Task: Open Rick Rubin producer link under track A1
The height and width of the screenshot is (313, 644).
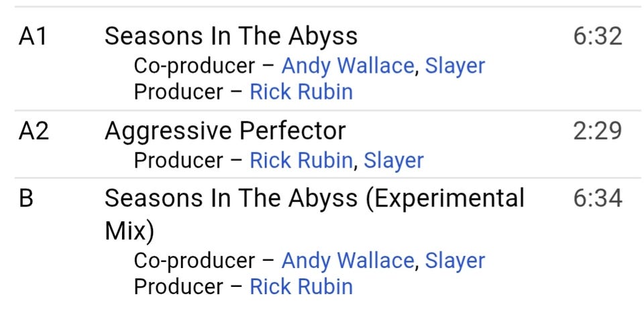Action: coord(301,92)
